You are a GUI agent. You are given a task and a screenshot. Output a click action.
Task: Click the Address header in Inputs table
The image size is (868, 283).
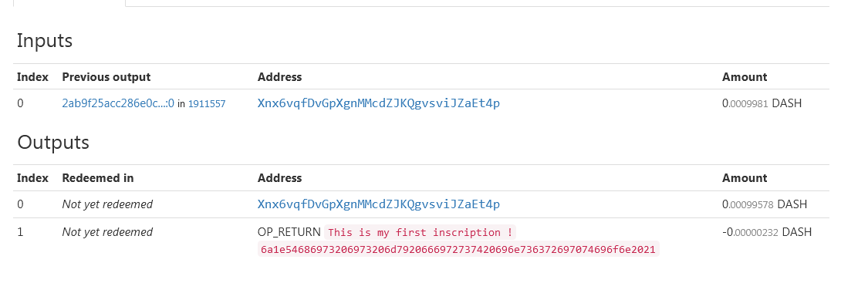pyautogui.click(x=279, y=77)
